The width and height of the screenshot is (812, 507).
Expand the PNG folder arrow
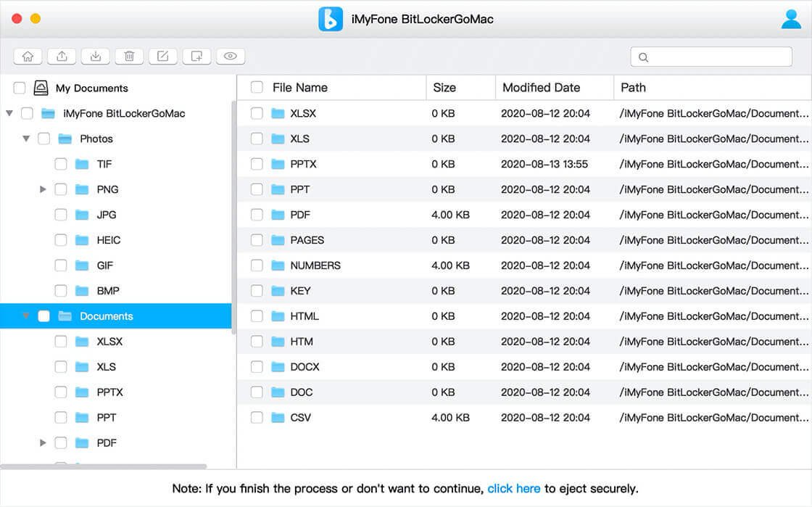(43, 189)
